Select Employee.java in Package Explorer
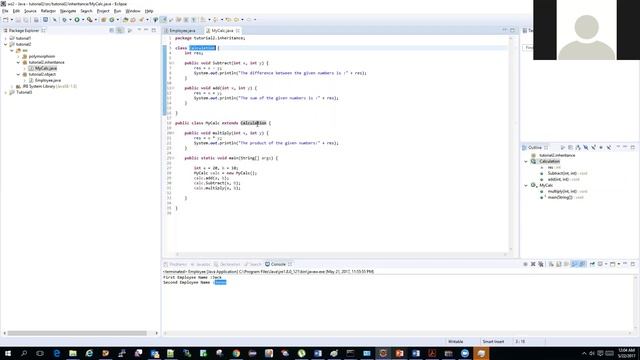The image size is (640, 360). pyautogui.click(x=48, y=80)
